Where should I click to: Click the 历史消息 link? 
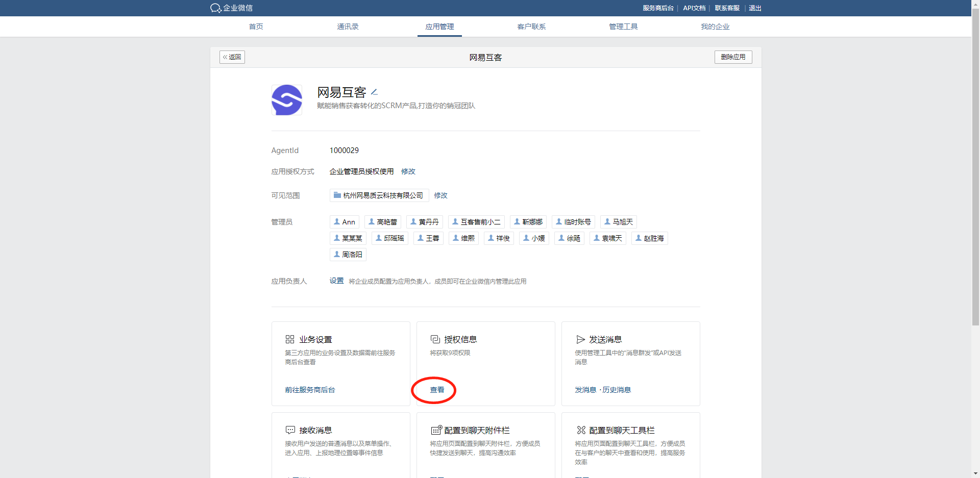click(617, 390)
